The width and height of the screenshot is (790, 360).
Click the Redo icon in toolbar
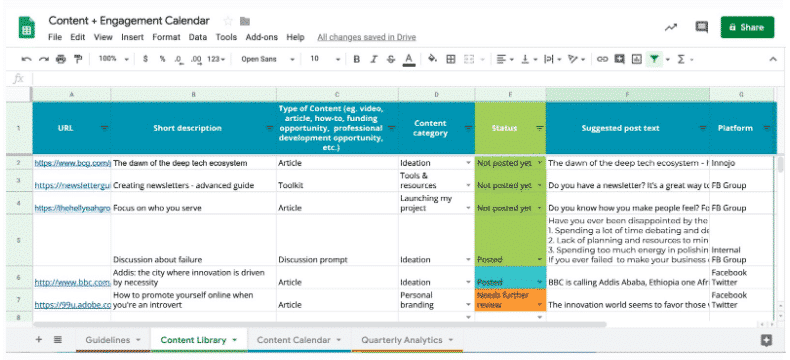point(44,59)
